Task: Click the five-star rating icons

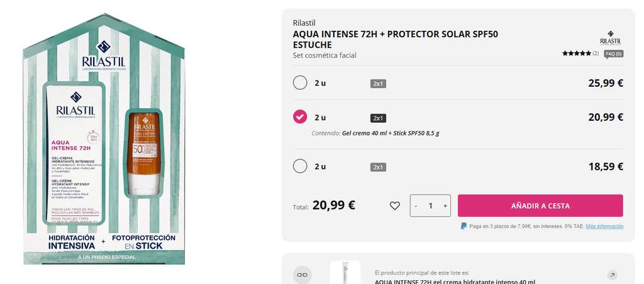Action: [x=577, y=54]
